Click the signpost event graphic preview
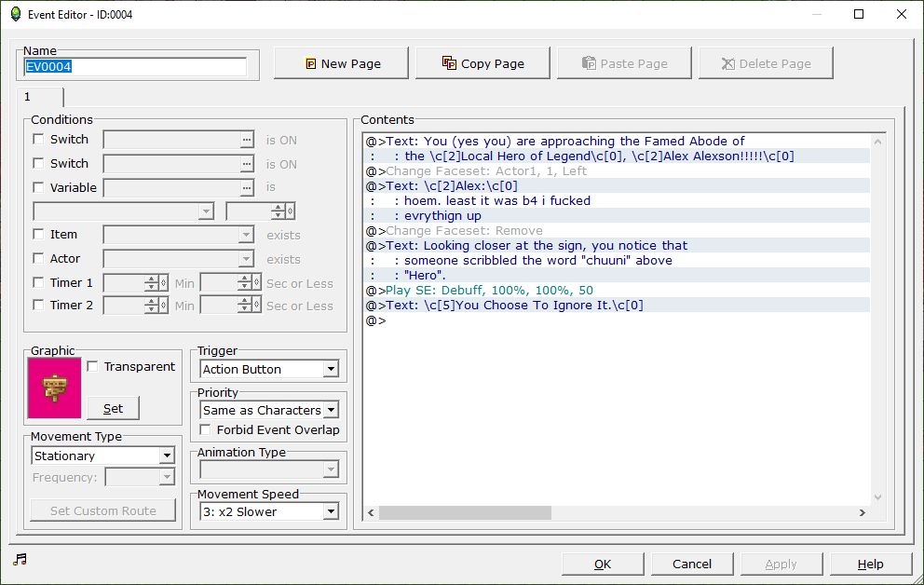 (x=54, y=388)
